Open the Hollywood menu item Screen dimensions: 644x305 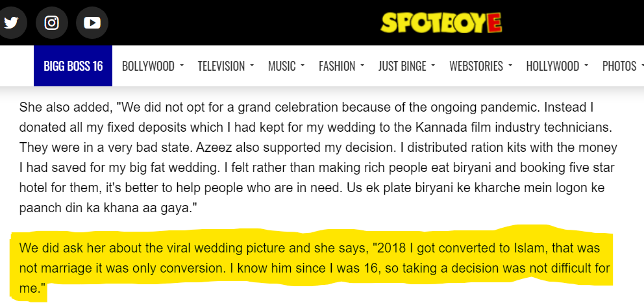(552, 66)
